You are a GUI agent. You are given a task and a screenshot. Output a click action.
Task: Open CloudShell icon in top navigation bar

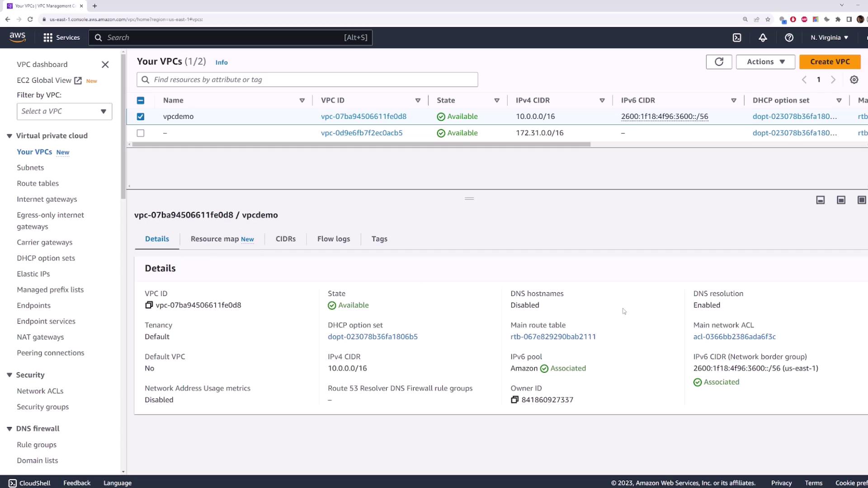737,38
